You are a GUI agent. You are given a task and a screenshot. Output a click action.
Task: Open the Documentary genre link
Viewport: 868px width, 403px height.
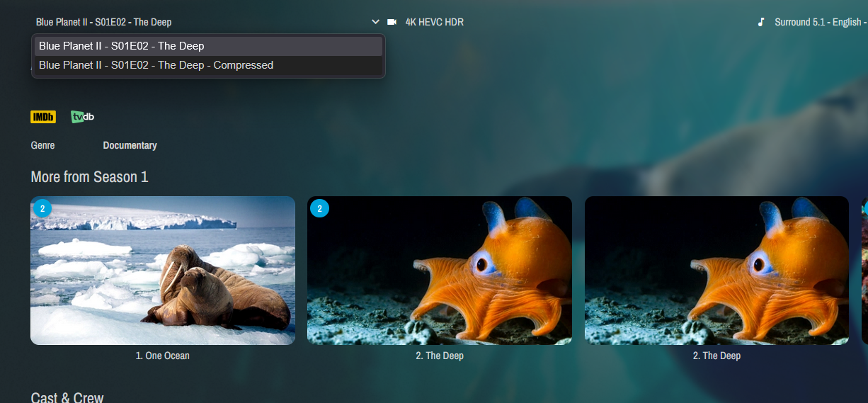coord(130,145)
